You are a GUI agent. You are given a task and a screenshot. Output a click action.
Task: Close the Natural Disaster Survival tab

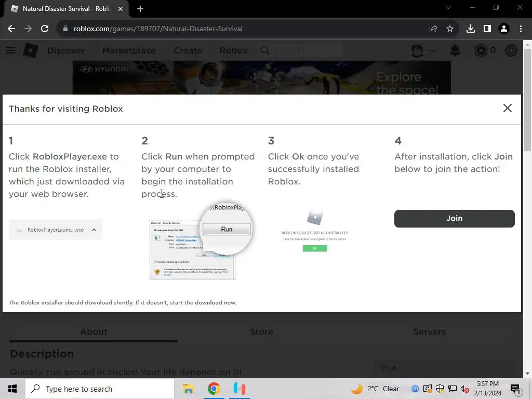[x=121, y=9]
